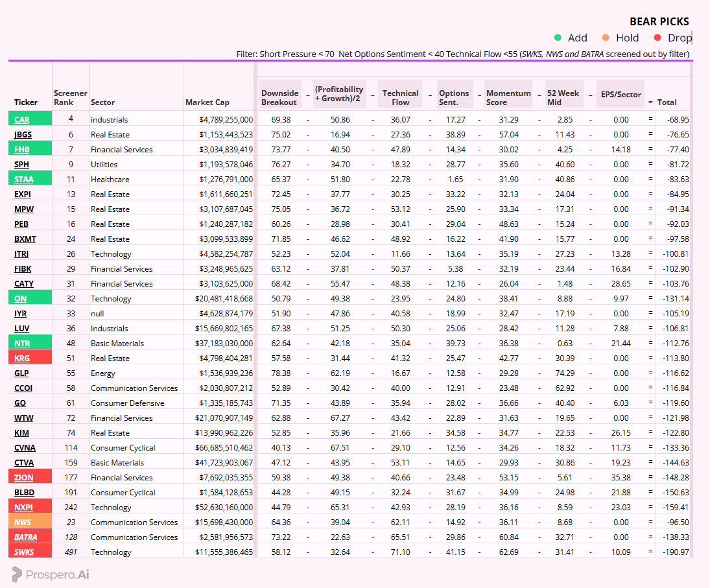Image resolution: width=710 pixels, height=588 pixels.
Task: Open the ZION ticker link
Action: click(23, 478)
